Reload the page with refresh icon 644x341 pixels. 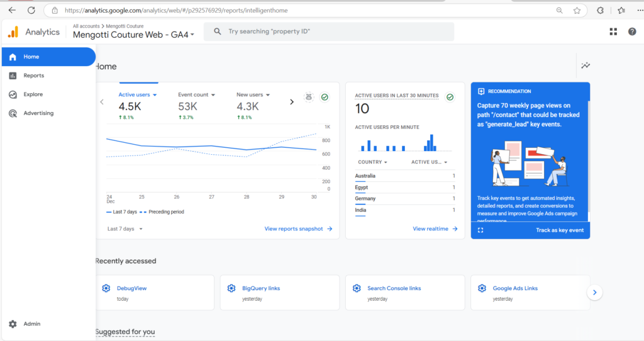(x=31, y=10)
